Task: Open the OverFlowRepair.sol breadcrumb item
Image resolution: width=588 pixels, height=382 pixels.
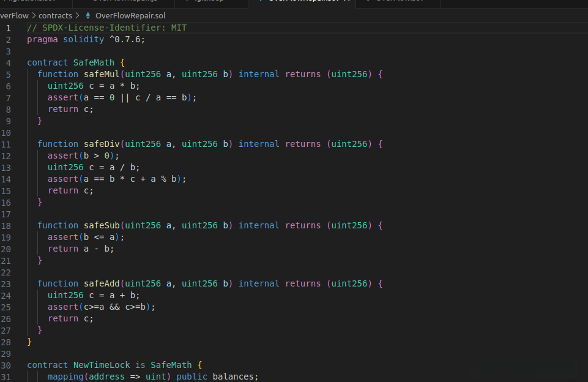Action: pos(130,16)
